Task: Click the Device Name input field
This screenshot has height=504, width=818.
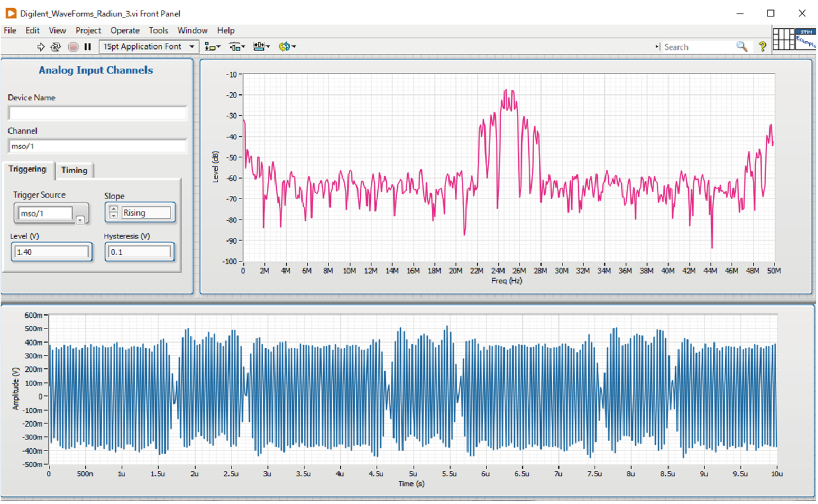Action: [x=97, y=113]
